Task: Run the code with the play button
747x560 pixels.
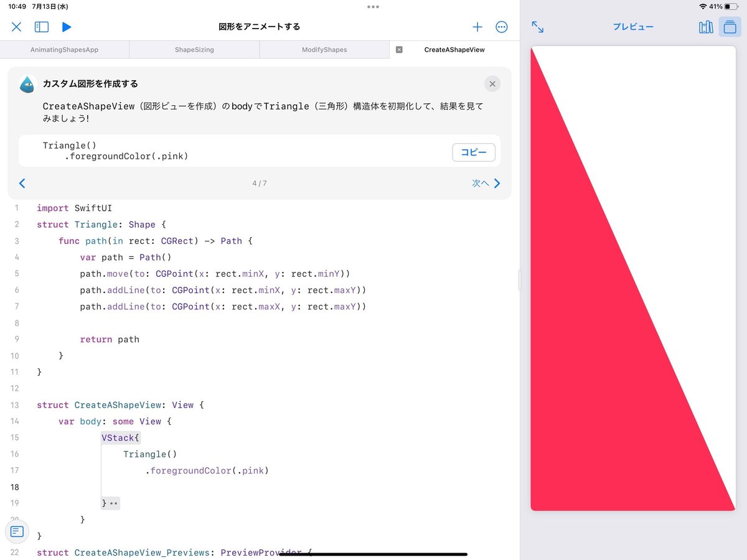Action: (x=67, y=27)
